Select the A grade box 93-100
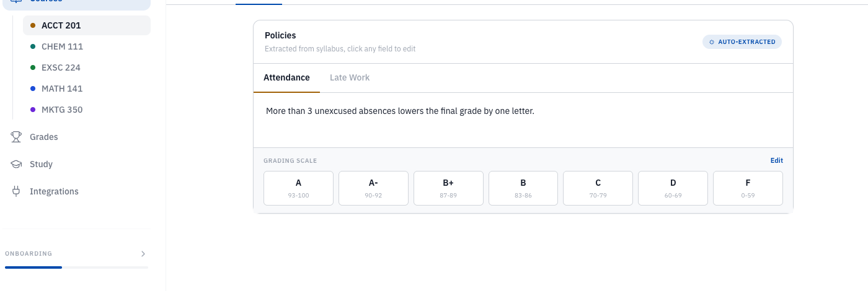Viewport: 868px width, 291px height. pyautogui.click(x=298, y=188)
